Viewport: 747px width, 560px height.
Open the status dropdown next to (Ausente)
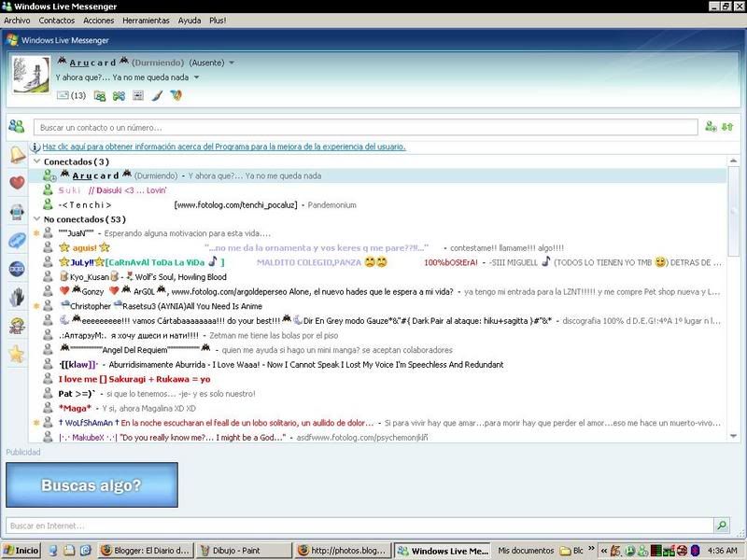coord(232,63)
